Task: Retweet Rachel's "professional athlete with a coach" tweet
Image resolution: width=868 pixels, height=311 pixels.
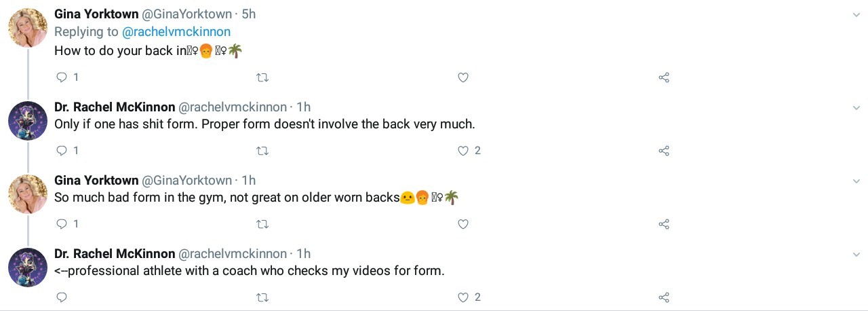Action: (x=262, y=297)
